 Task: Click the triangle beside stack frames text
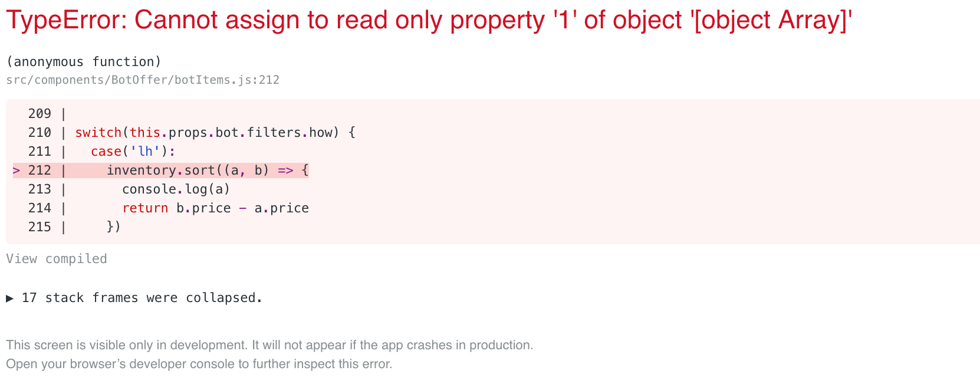(x=10, y=299)
